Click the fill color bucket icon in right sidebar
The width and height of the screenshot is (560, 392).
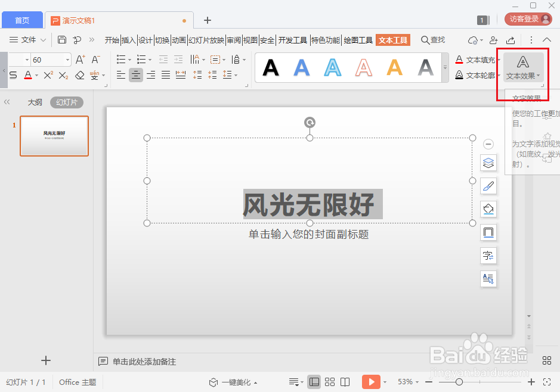488,209
